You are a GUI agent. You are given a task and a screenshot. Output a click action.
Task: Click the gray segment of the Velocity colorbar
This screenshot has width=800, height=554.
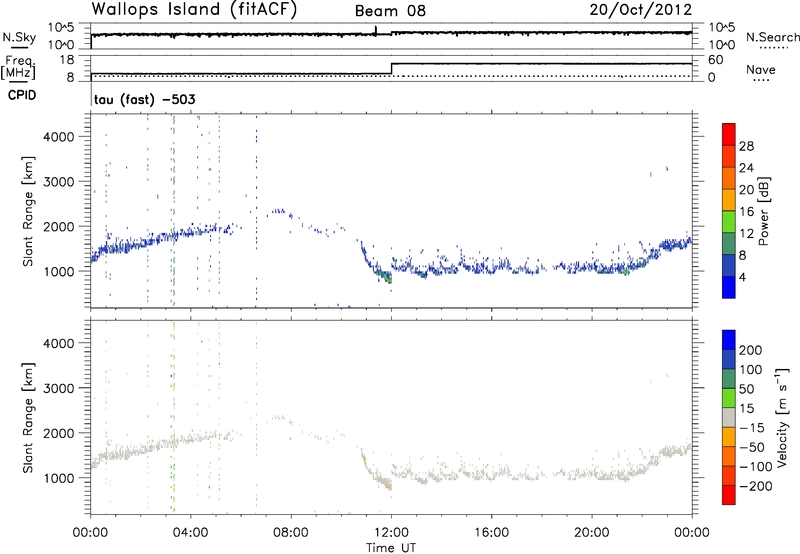[x=729, y=417]
